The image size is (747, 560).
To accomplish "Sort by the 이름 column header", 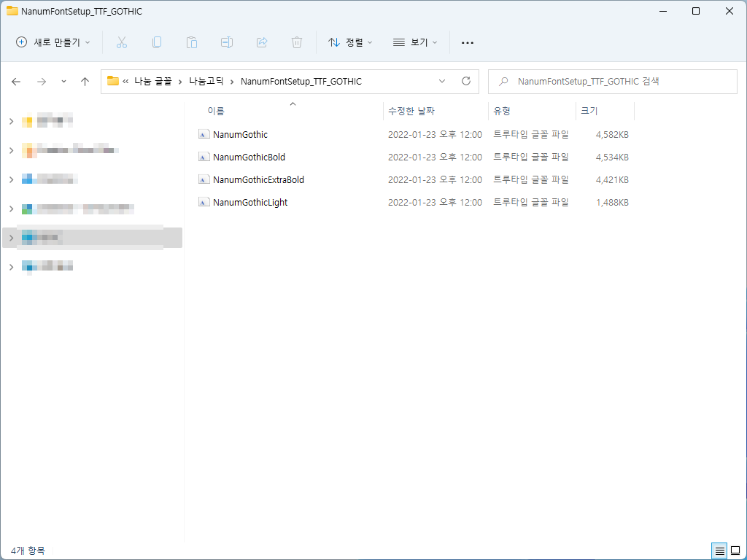I will (216, 111).
